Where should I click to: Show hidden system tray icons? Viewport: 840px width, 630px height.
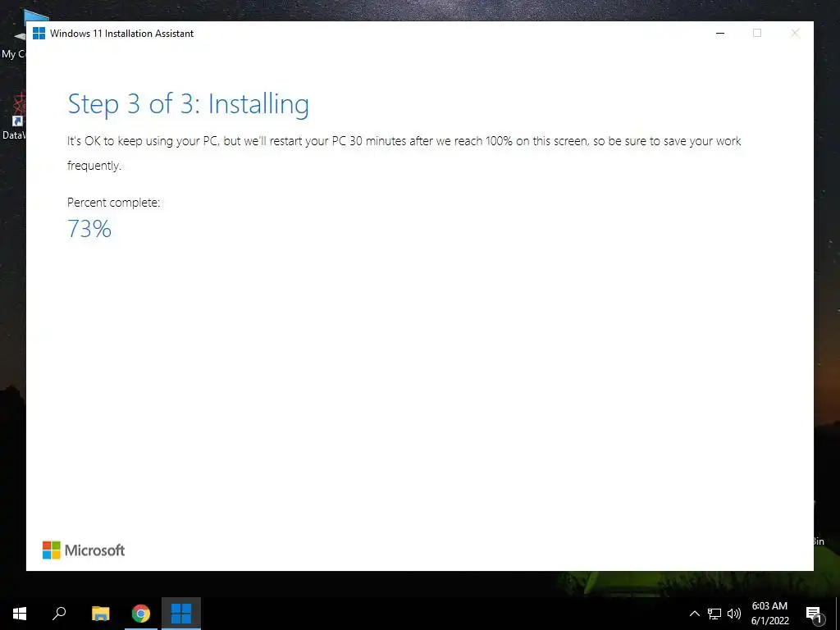[694, 614]
